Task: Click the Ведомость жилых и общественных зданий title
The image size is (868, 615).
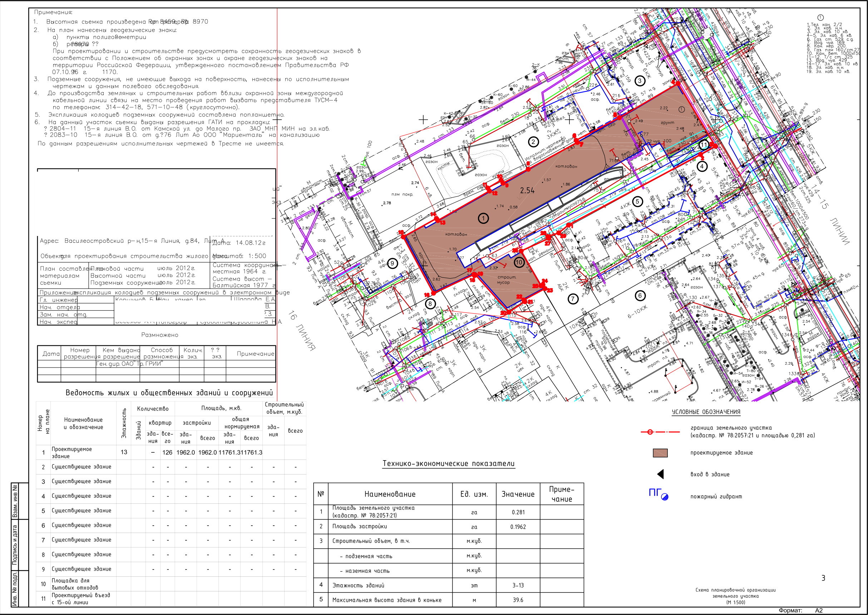Action: click(x=169, y=393)
